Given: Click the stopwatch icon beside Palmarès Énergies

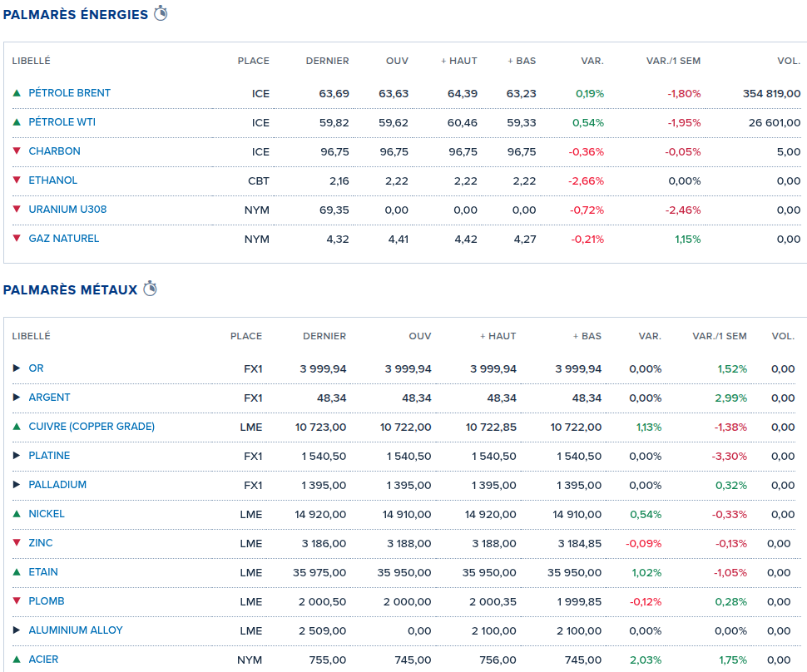Looking at the screenshot, I should click(x=161, y=13).
